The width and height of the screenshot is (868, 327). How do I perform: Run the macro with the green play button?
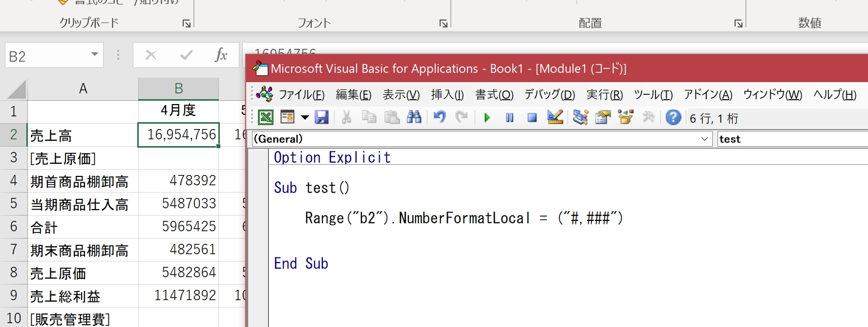tap(487, 117)
